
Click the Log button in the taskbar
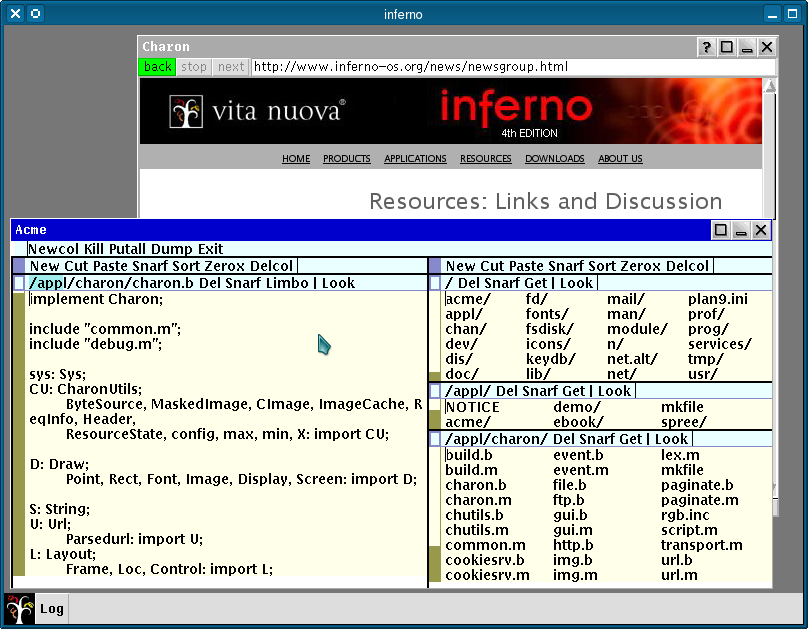tap(52, 608)
